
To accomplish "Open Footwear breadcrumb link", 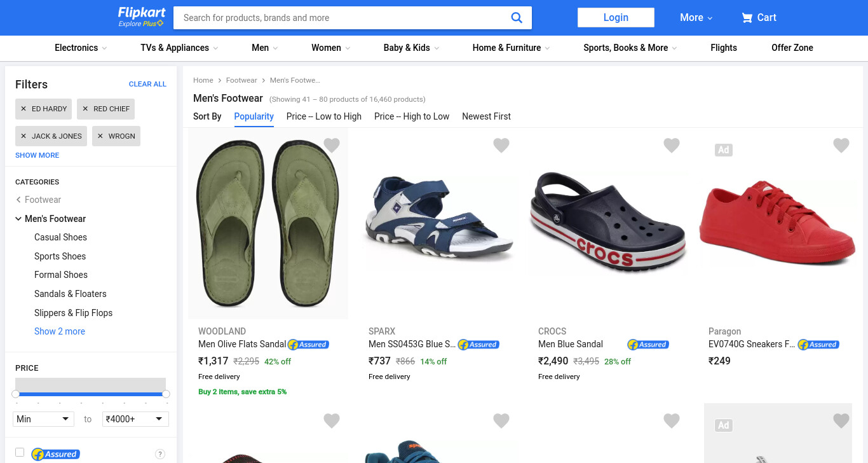I will coord(241,80).
